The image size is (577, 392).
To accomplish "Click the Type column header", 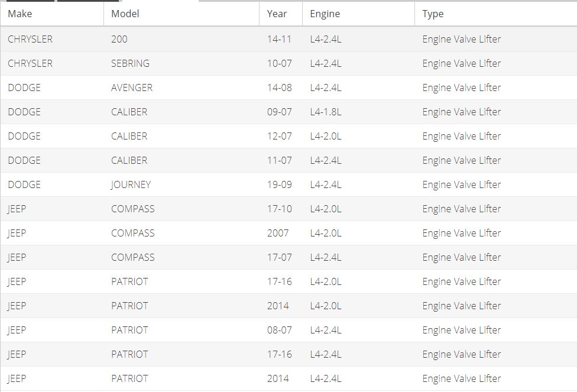I will [495, 14].
